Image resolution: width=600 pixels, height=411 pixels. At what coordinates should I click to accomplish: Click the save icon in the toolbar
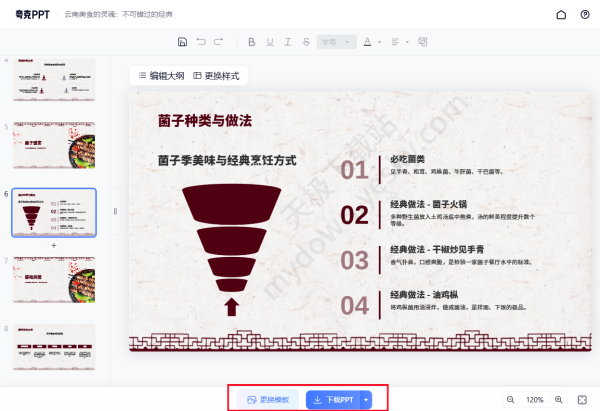point(182,42)
